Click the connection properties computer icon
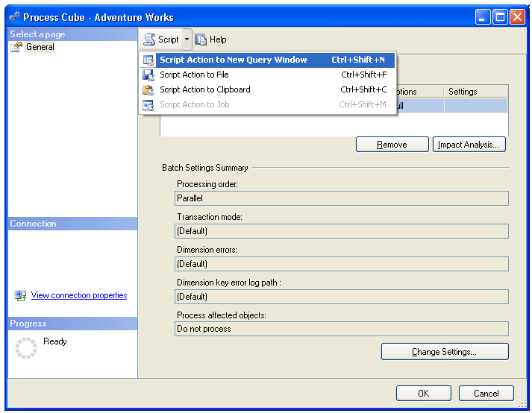532x413 pixels. tap(20, 295)
